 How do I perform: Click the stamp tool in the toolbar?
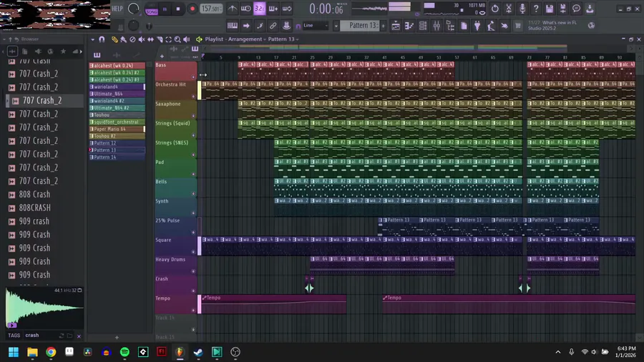pyautogui.click(x=287, y=26)
